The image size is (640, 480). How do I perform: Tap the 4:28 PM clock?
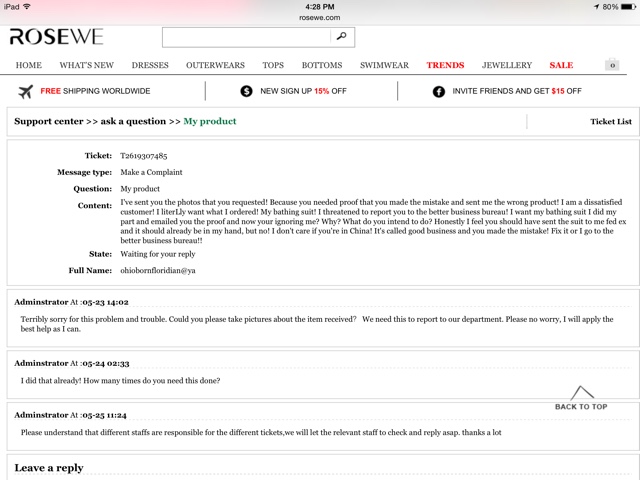(x=320, y=7)
